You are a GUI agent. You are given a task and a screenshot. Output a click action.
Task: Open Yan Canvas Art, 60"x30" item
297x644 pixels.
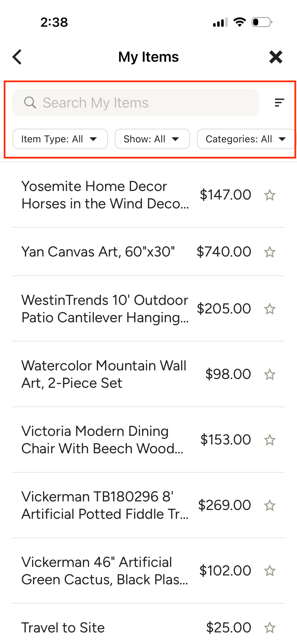[x=98, y=252]
